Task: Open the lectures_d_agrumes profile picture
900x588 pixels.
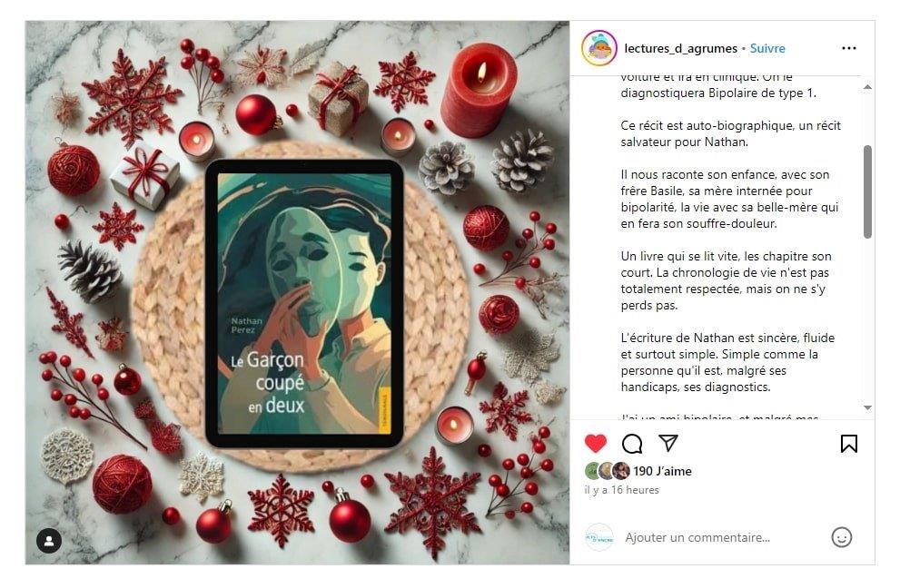Action: pyautogui.click(x=599, y=48)
